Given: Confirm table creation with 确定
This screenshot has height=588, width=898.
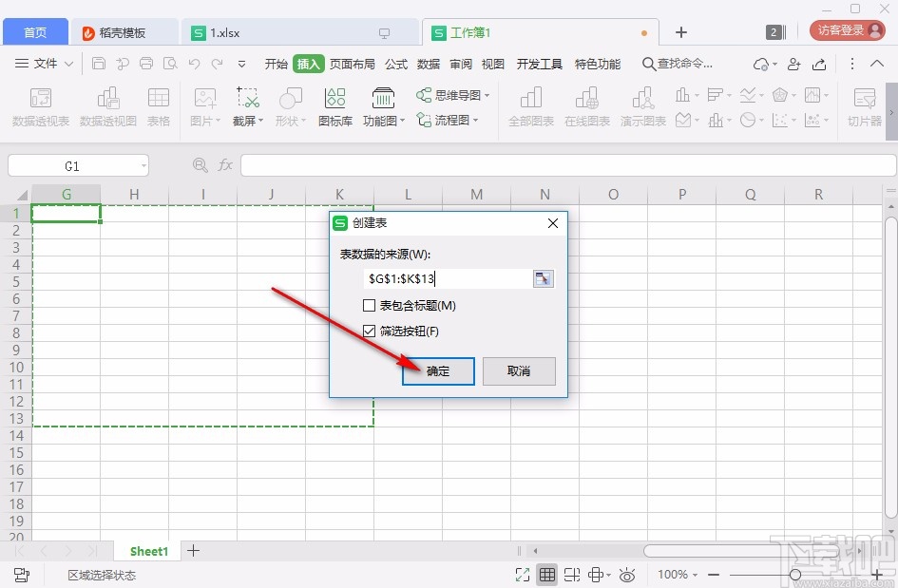Looking at the screenshot, I should point(437,371).
